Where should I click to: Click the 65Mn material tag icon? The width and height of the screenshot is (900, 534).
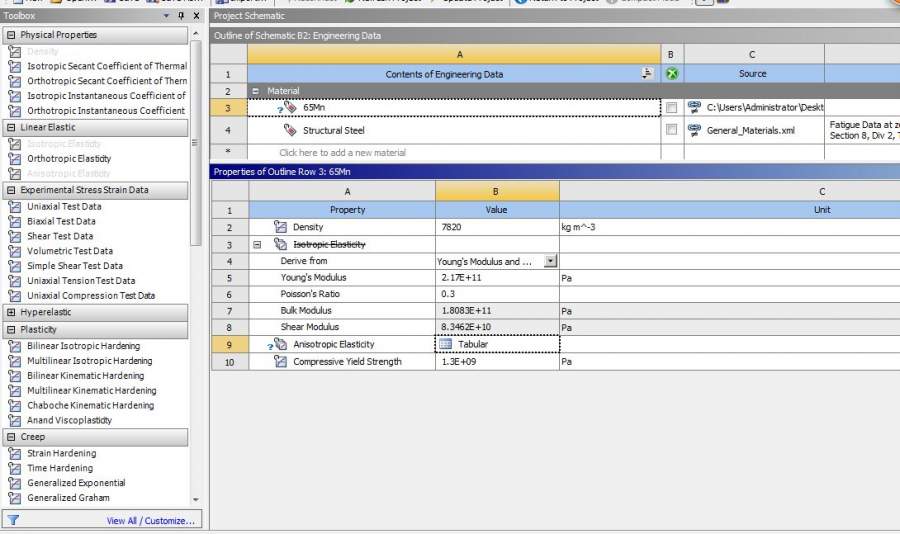(290, 107)
